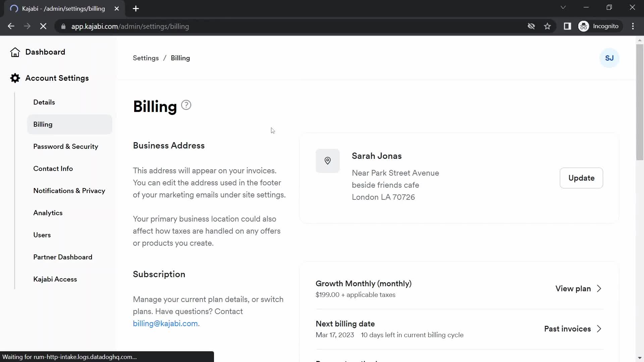Click the Update address button
Screen dimensions: 644x362
click(581, 178)
